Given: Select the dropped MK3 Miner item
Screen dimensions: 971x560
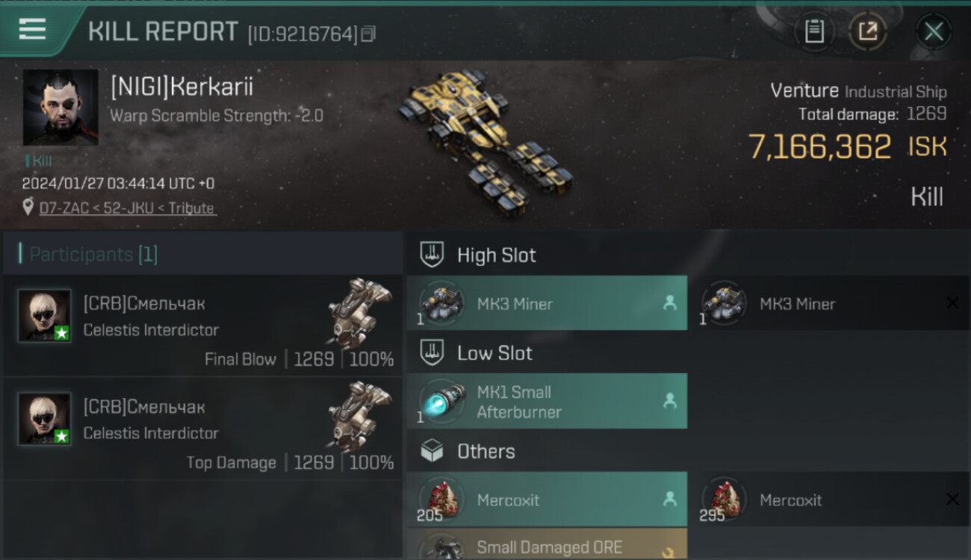Looking at the screenshot, I should click(547, 303).
